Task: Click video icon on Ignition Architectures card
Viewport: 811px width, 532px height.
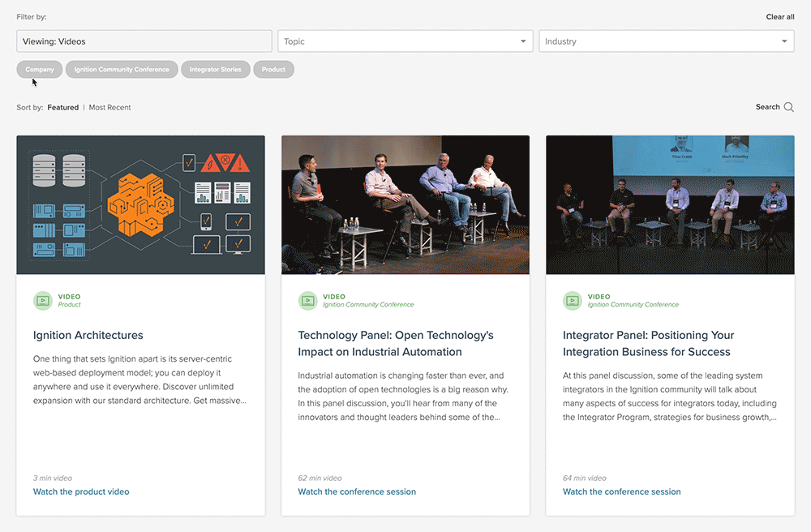Action: click(43, 300)
